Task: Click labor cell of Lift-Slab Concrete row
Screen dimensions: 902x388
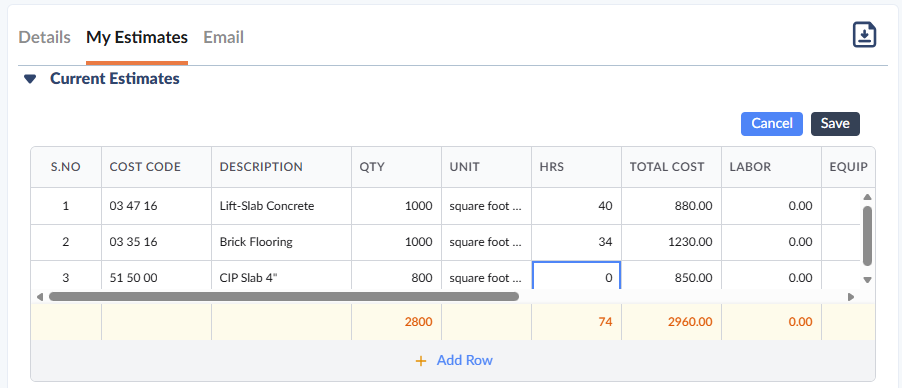Action: tap(771, 206)
